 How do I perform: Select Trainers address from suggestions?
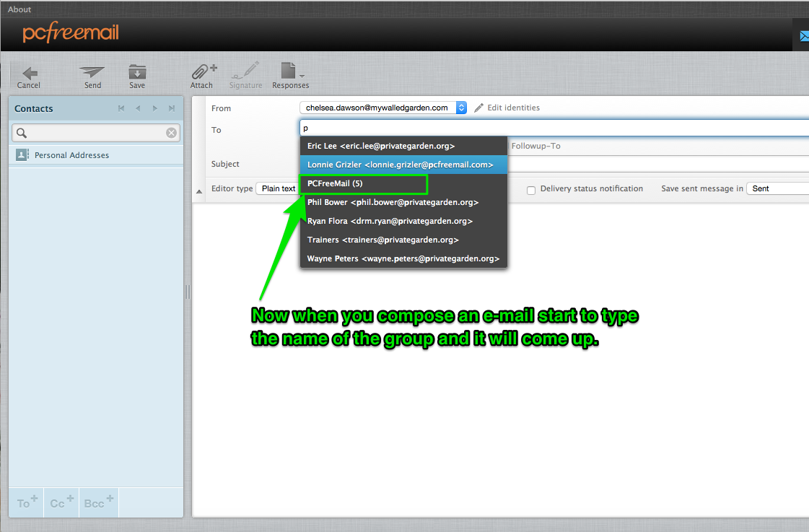403,240
